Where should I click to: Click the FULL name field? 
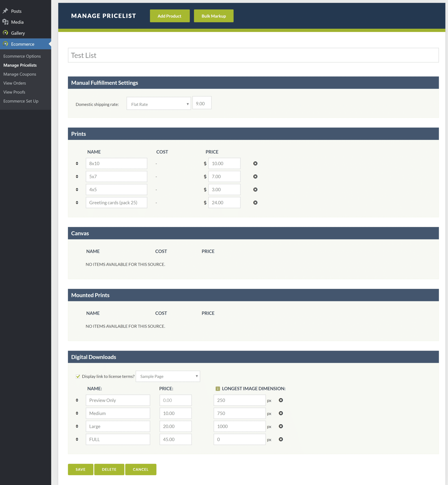tap(118, 440)
